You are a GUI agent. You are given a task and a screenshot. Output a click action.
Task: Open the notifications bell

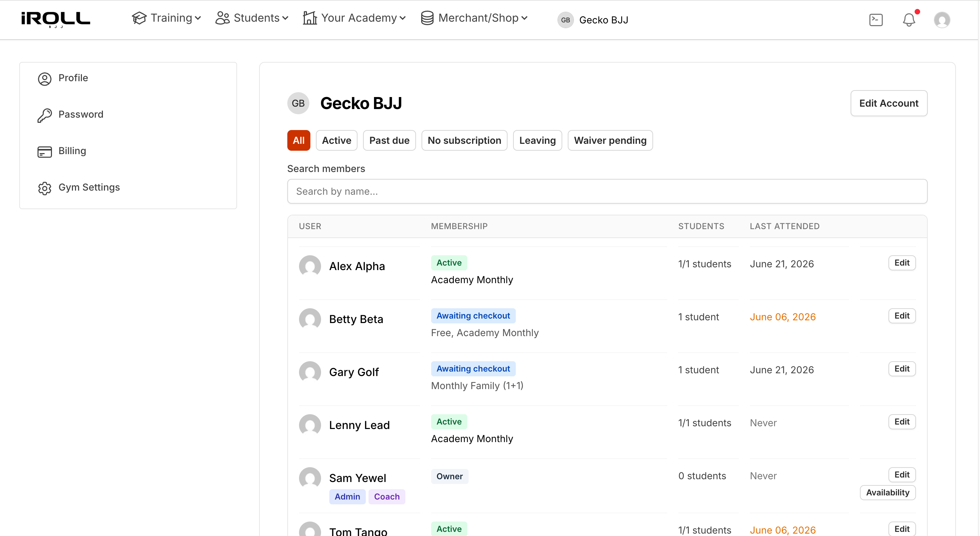(909, 20)
